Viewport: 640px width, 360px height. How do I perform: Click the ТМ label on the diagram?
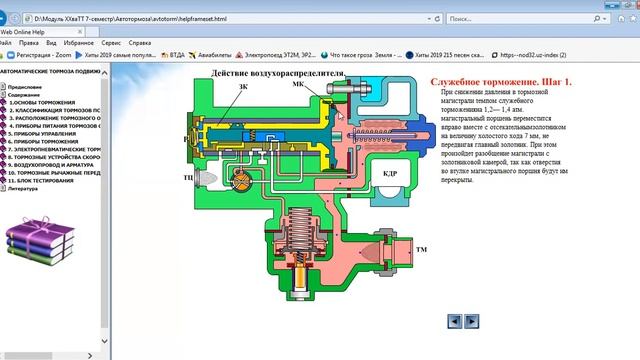click(421, 249)
